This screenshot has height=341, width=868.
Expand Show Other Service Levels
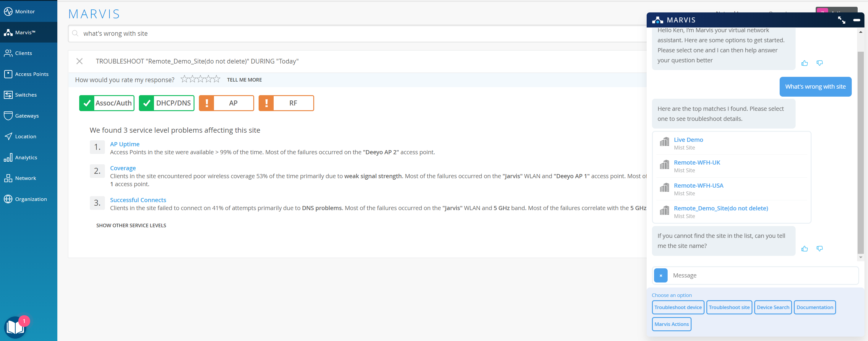coord(131,225)
